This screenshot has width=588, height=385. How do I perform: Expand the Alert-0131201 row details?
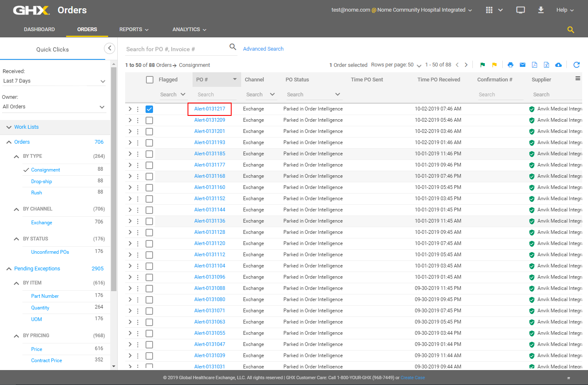(x=130, y=131)
